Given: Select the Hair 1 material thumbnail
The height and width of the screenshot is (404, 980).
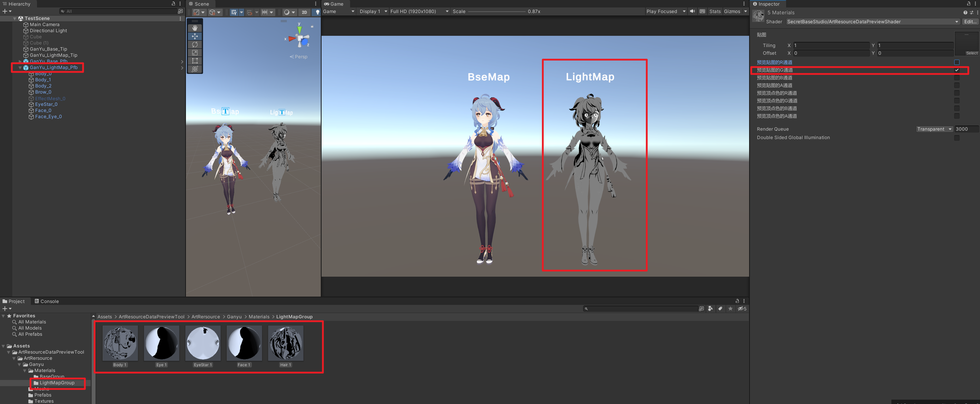Looking at the screenshot, I should (x=285, y=343).
